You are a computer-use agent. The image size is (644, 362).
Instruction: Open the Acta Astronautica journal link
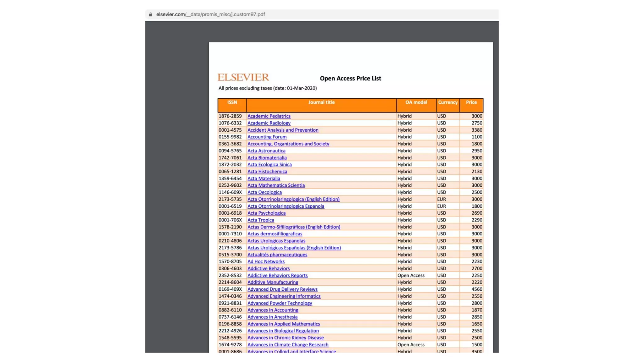point(266,151)
